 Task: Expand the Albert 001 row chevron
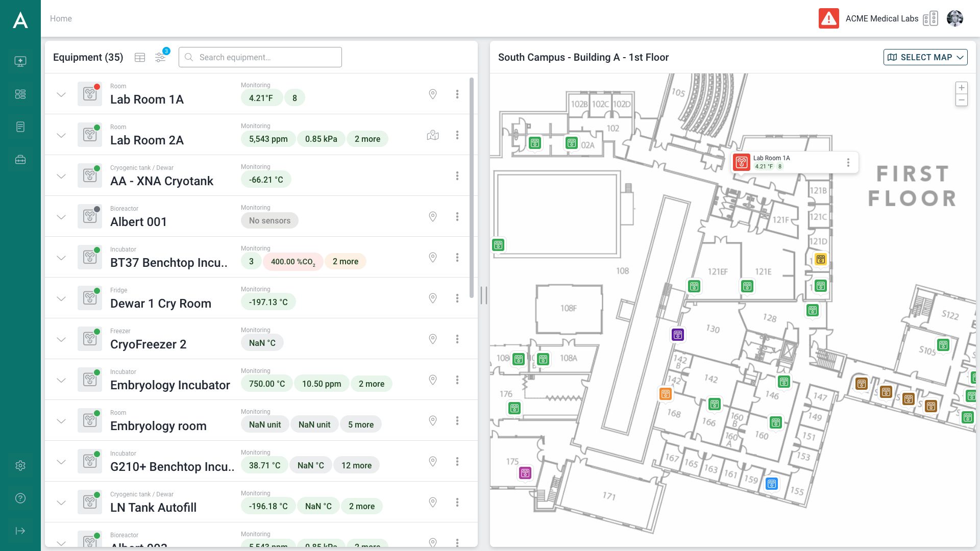coord(61,217)
